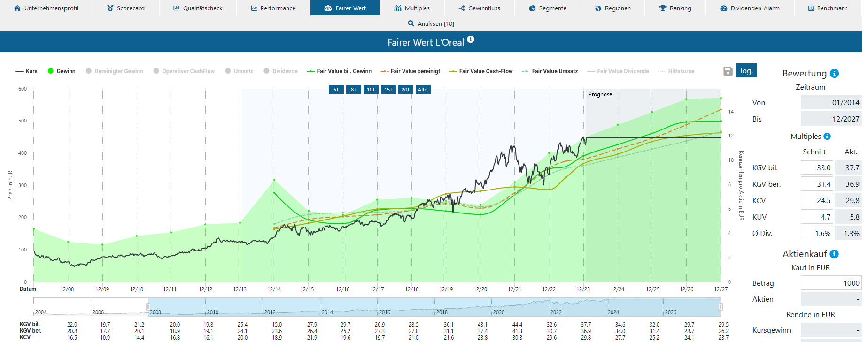Click the Bis date field 12/2027
Viewport: 868px width, 342px height.
(831, 119)
